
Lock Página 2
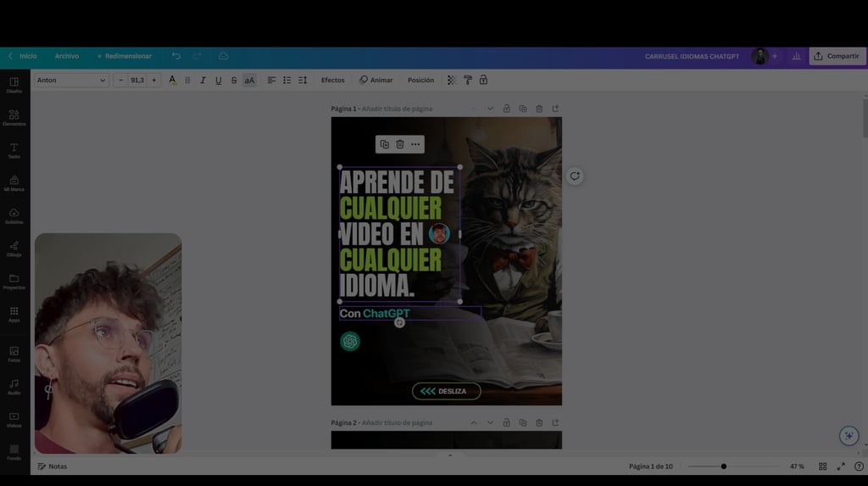(506, 423)
